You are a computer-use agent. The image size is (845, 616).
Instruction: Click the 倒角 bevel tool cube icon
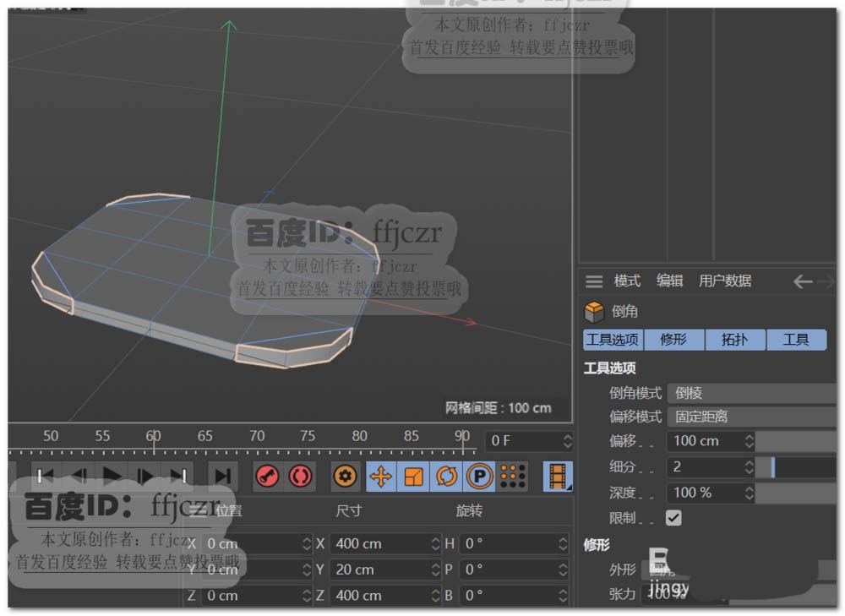594,312
